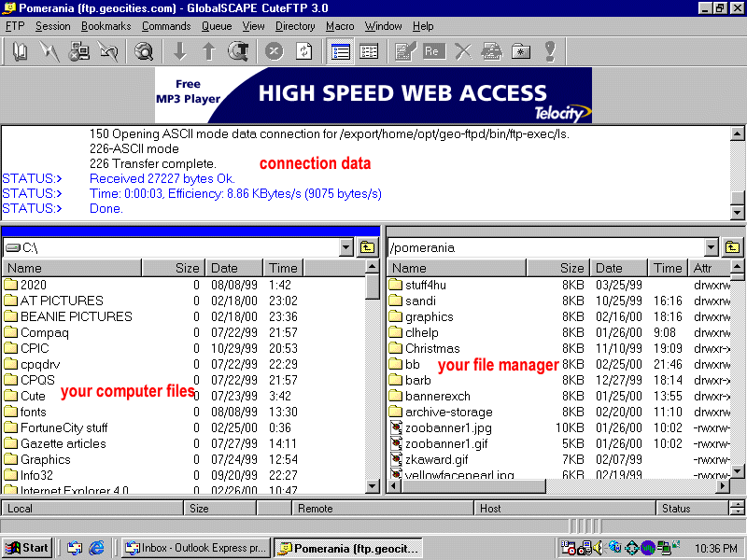
Task: Click the download arrow toolbar icon
Action: [180, 52]
